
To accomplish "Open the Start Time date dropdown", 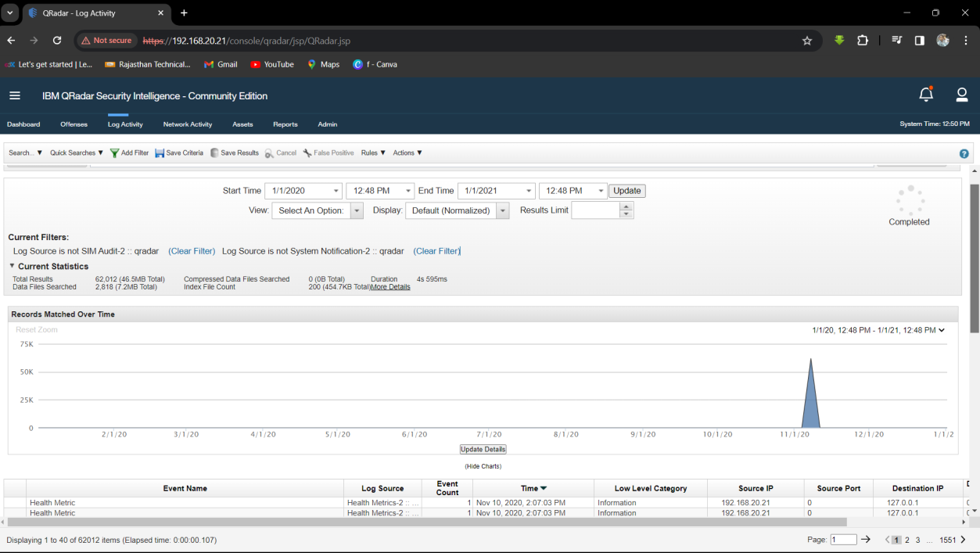I will click(x=336, y=191).
